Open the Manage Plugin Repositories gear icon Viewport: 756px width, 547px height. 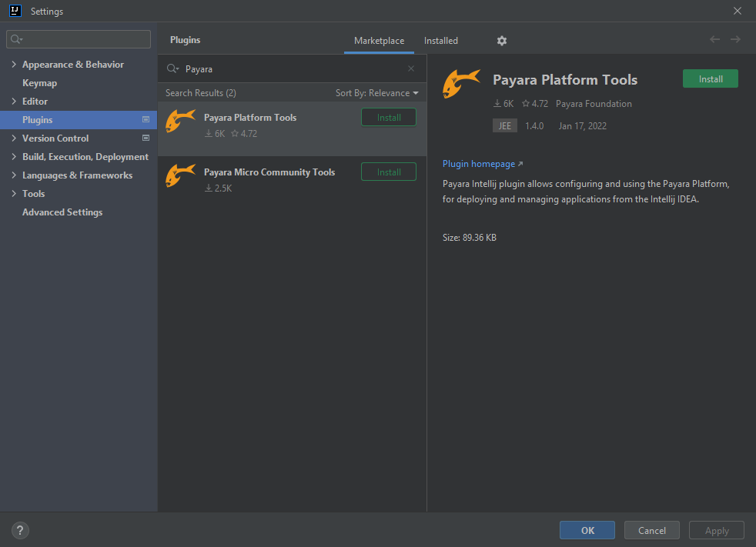(502, 40)
